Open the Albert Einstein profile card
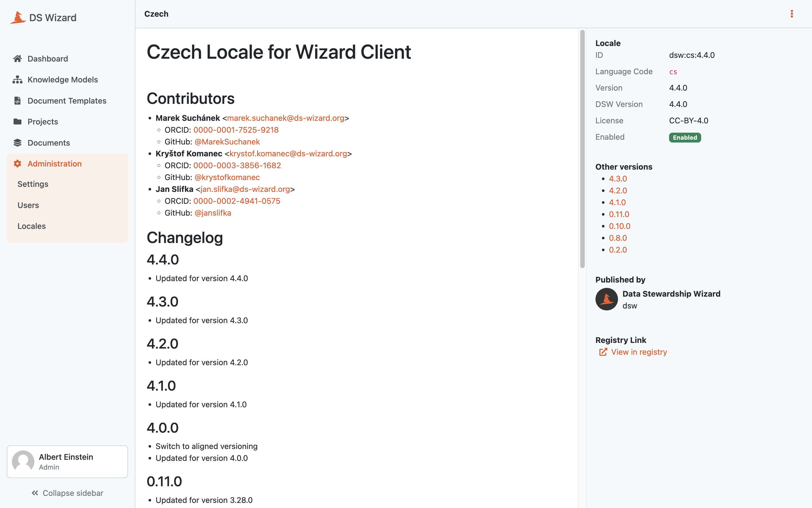The image size is (812, 508). pyautogui.click(x=67, y=462)
